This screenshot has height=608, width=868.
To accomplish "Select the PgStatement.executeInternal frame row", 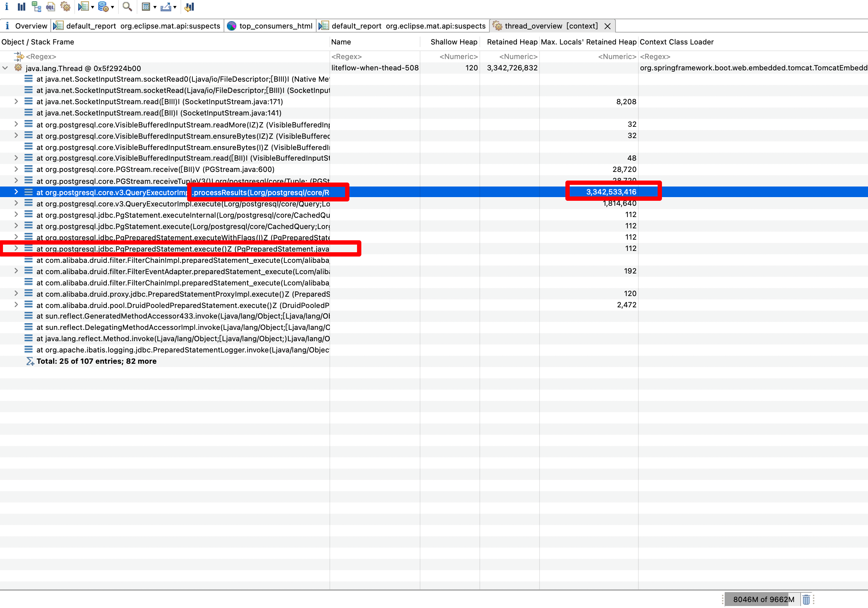I will (x=182, y=215).
